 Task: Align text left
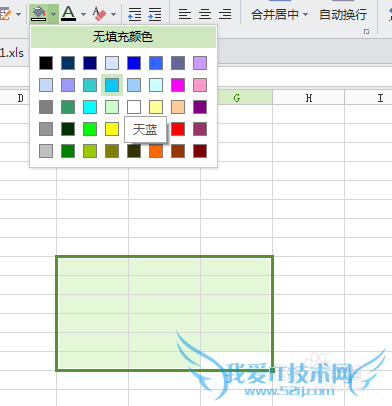(184, 14)
